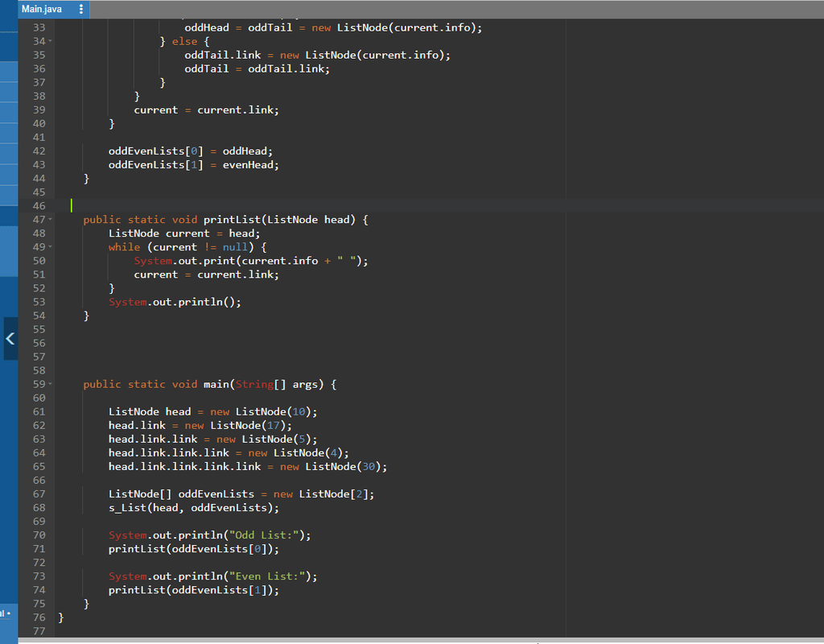Click the "Even List:" string literal
This screenshot has width=824, height=644.
(267, 576)
